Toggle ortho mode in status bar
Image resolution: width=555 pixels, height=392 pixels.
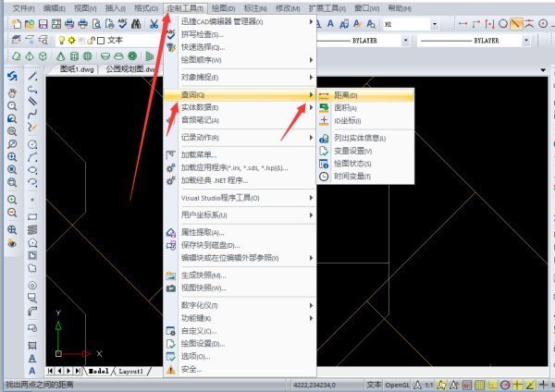[492, 385]
